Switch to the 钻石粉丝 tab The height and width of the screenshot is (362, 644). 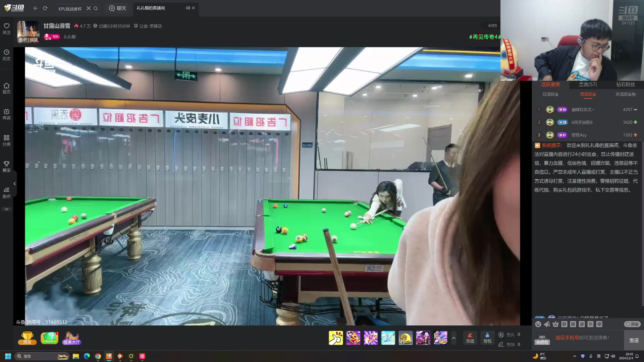pyautogui.click(x=625, y=84)
